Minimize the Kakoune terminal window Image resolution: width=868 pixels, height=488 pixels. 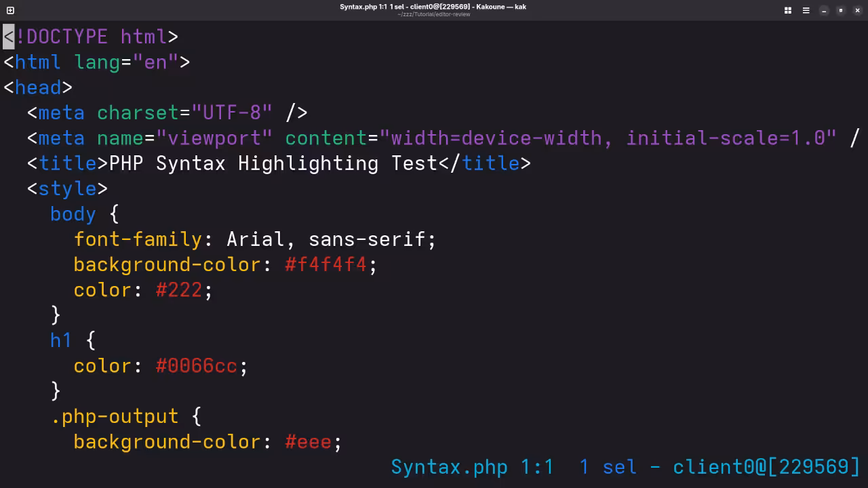click(823, 10)
